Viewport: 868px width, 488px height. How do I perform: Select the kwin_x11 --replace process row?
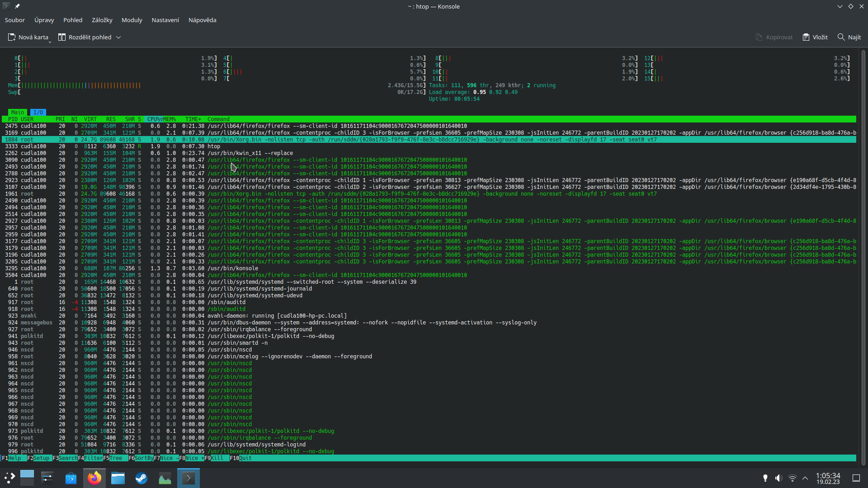429,153
